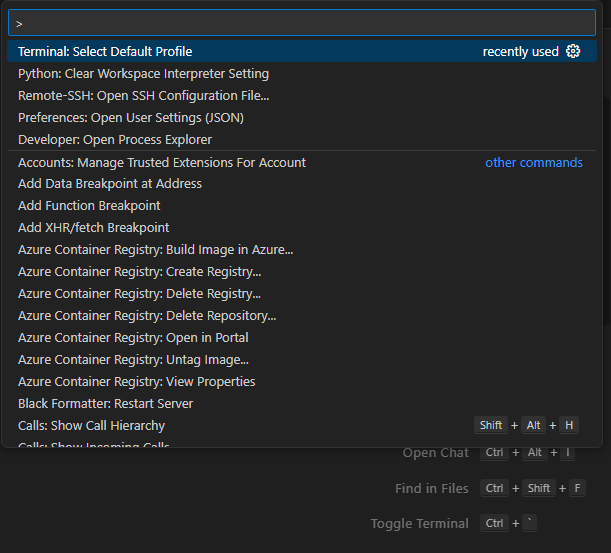Select Accounts: Manage Trusted Extensions For Account
611x553 pixels.
pyautogui.click(x=302, y=162)
